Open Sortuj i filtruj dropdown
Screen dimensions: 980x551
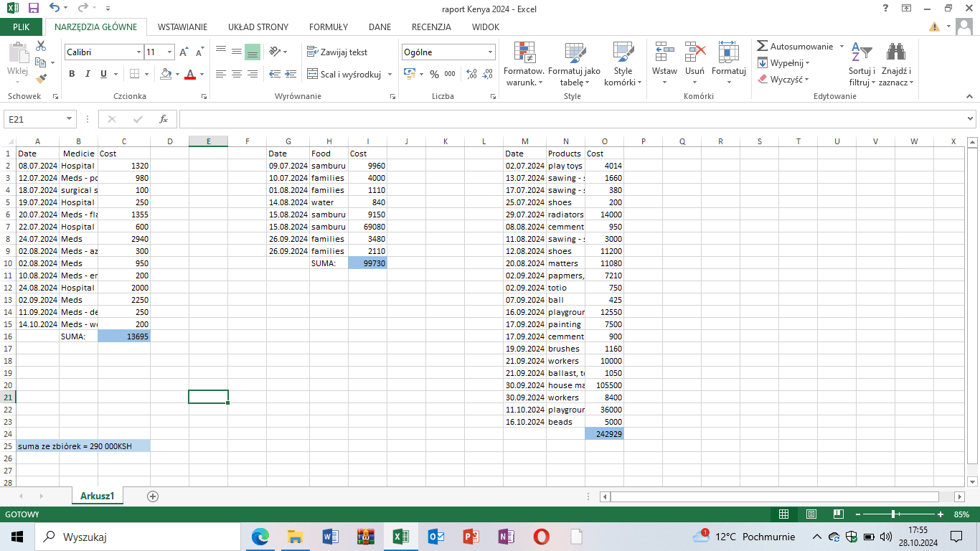861,64
